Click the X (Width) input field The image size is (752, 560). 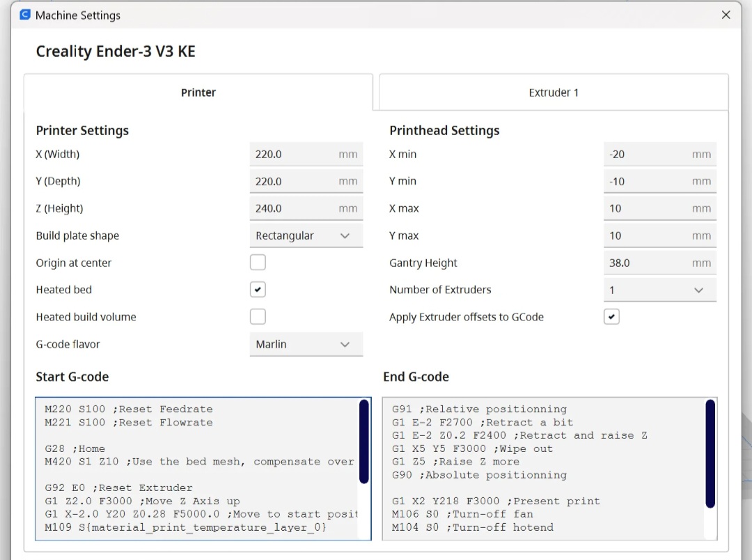[x=306, y=154]
